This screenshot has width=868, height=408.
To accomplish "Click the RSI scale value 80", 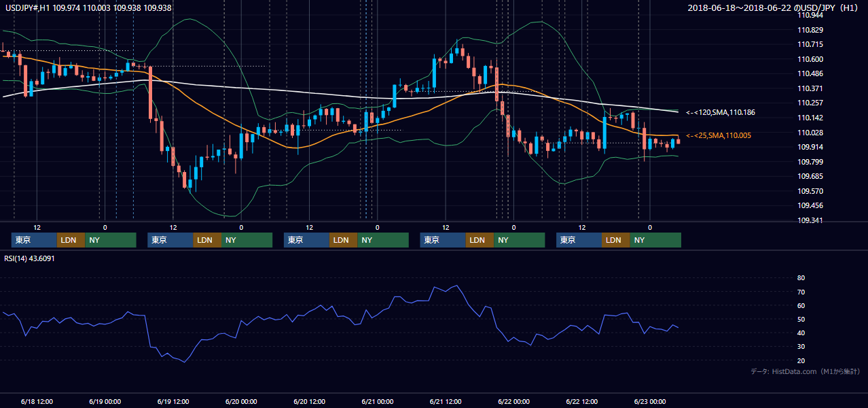I will [801, 278].
